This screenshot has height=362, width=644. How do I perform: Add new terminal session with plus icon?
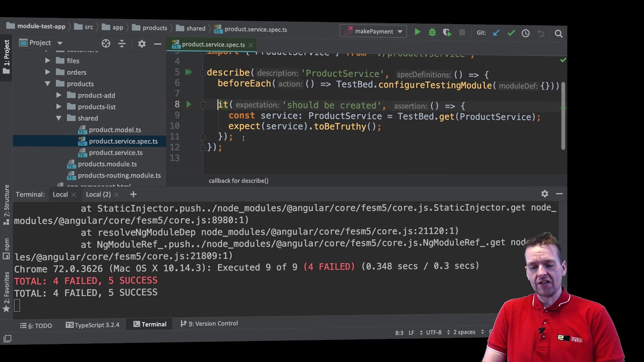133,194
